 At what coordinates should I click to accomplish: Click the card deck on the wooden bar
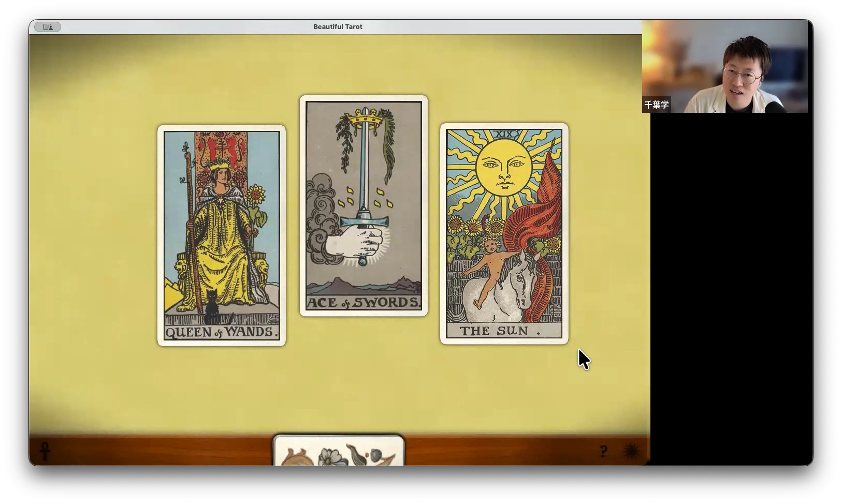coord(339,450)
